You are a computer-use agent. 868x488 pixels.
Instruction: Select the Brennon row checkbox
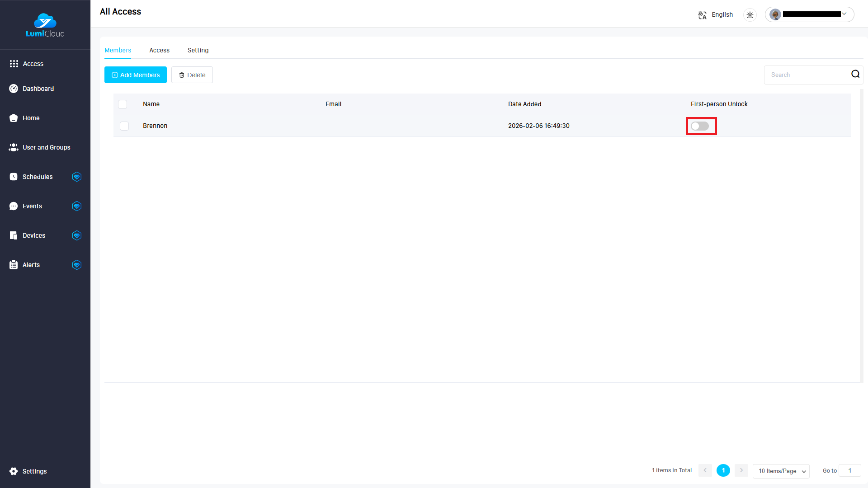tap(124, 126)
